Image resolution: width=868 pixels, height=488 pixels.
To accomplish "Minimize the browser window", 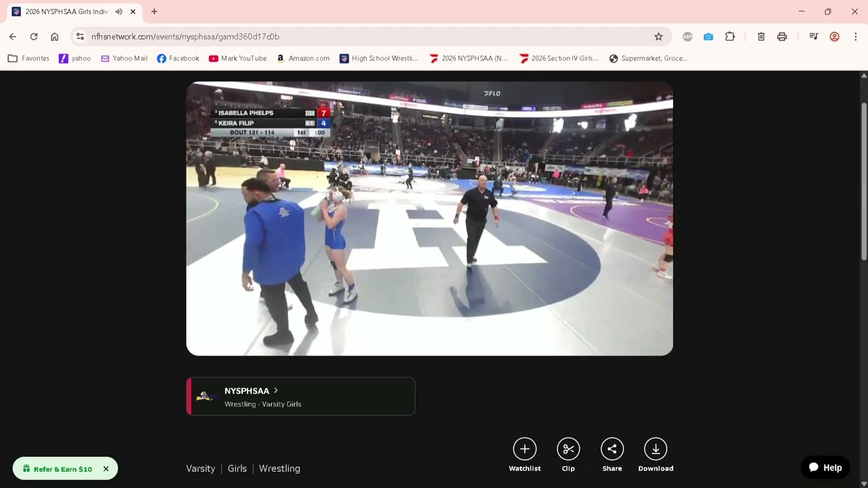I will tap(802, 12).
